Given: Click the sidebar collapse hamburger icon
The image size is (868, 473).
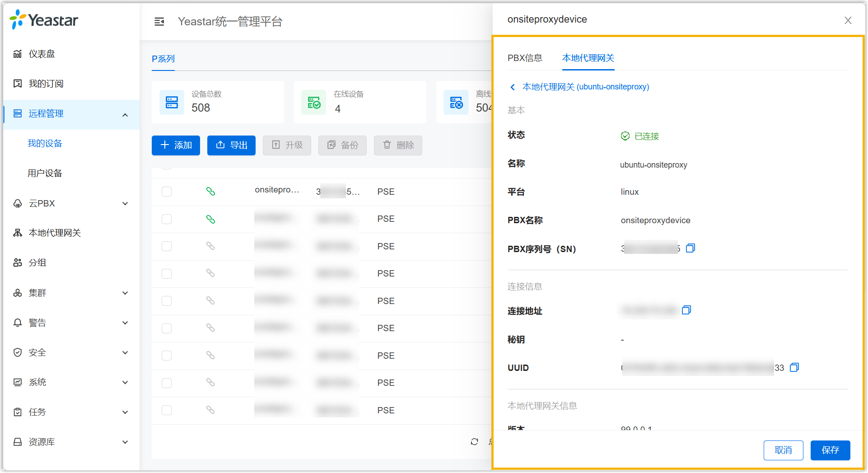Looking at the screenshot, I should (x=159, y=22).
